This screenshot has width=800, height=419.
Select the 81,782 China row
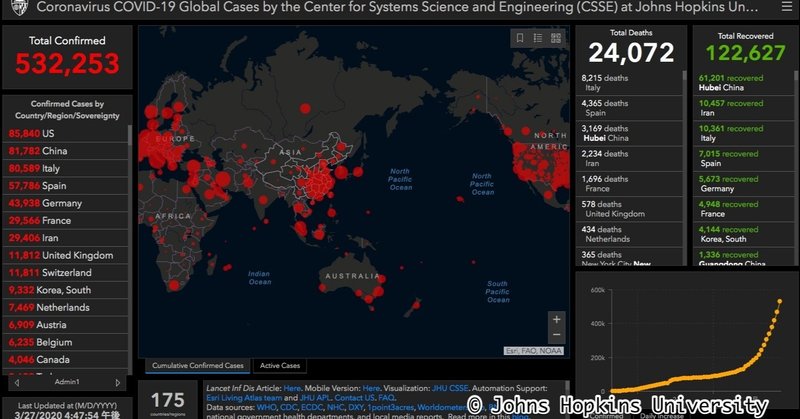66,151
